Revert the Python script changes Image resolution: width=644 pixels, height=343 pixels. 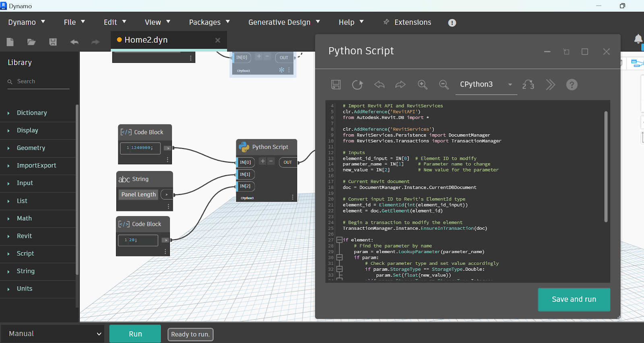point(357,85)
